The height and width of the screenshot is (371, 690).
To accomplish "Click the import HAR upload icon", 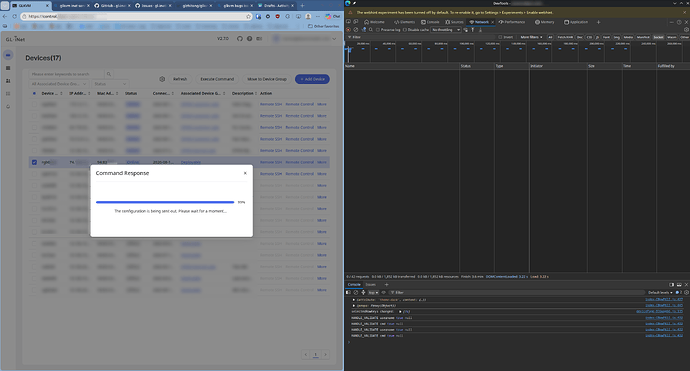I will click(x=473, y=29).
